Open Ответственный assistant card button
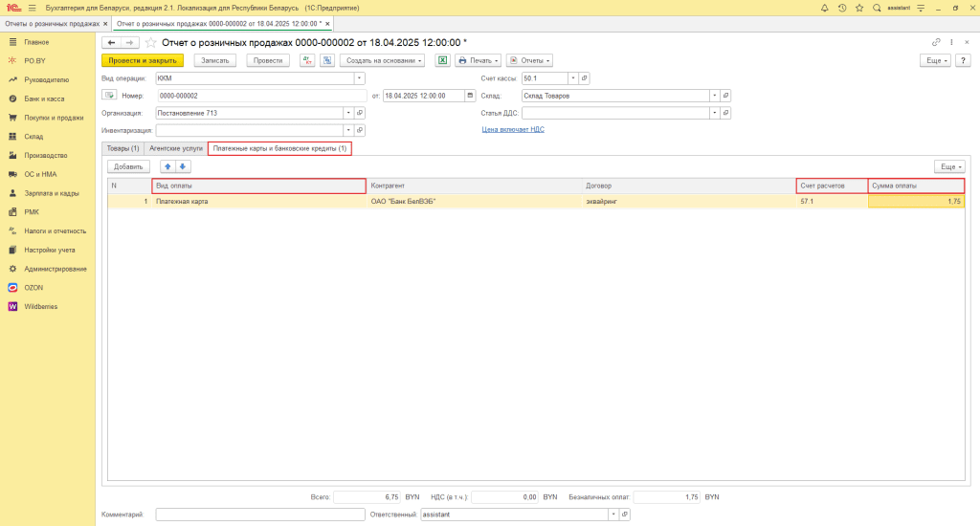This screenshot has height=526, width=980. [x=624, y=515]
